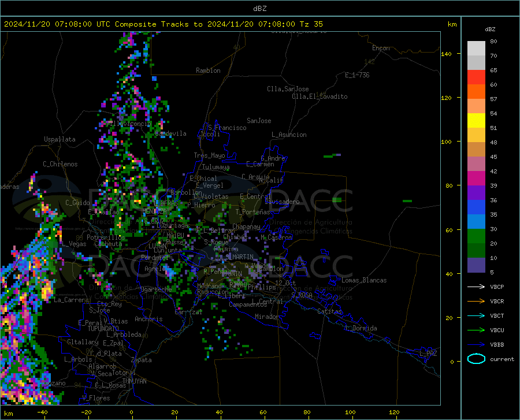Select the green 30 dBZ color swatch
520x420 pixels.
pyautogui.click(x=476, y=236)
